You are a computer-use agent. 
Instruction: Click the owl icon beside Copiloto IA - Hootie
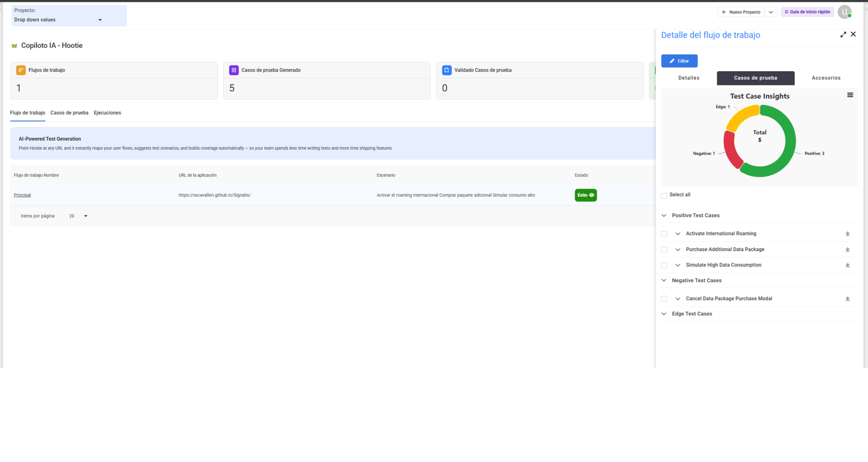(14, 46)
